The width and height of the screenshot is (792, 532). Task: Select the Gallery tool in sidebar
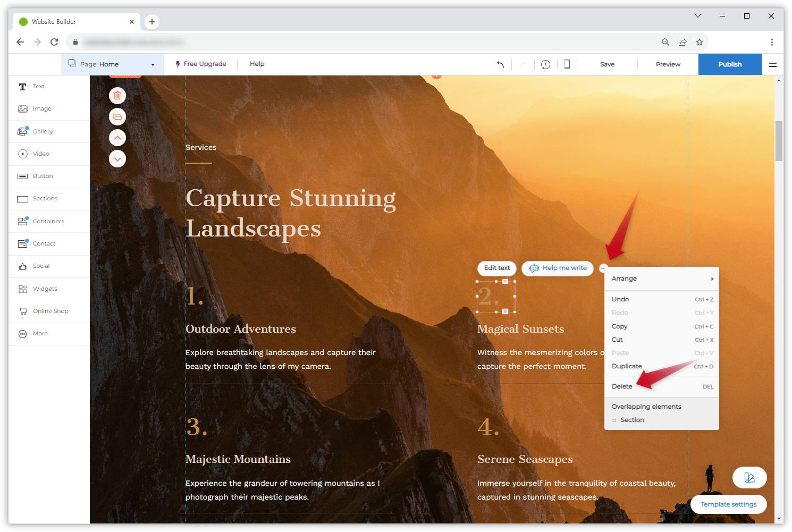click(x=43, y=131)
